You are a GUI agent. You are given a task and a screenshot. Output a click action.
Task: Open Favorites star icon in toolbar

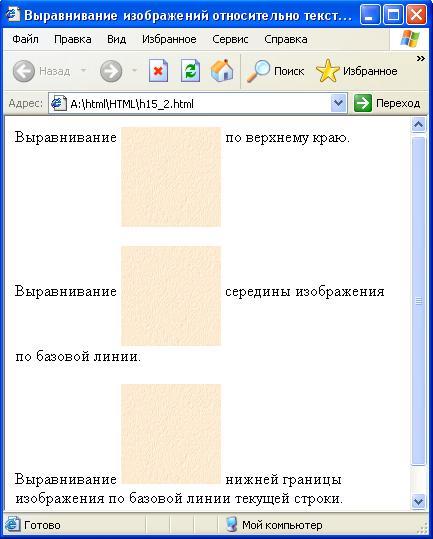327,71
